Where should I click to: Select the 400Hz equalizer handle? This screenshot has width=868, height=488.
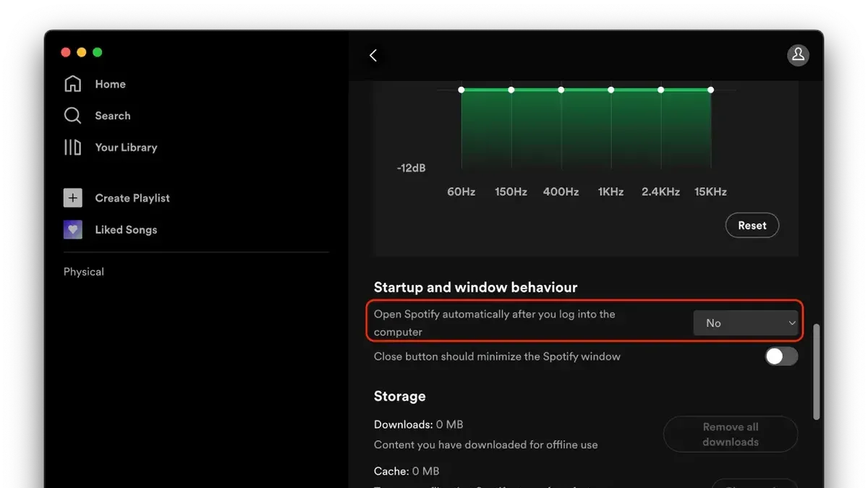pos(561,90)
